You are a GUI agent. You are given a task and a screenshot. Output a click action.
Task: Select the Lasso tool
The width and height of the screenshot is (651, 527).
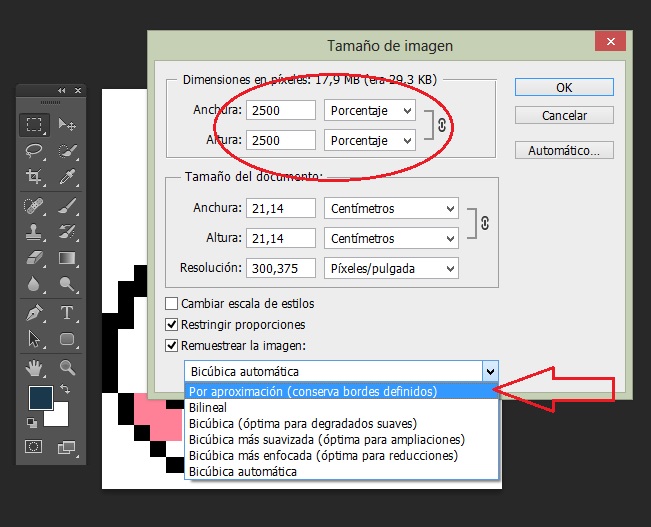[x=34, y=151]
